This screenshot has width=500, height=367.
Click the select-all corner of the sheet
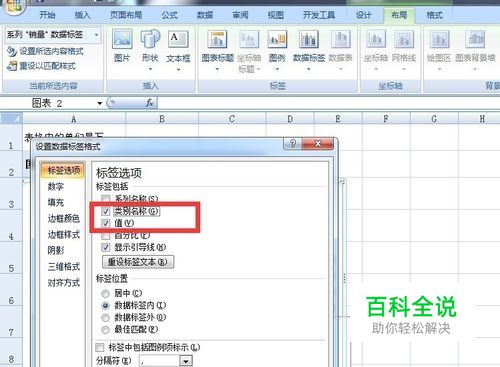coord(11,118)
